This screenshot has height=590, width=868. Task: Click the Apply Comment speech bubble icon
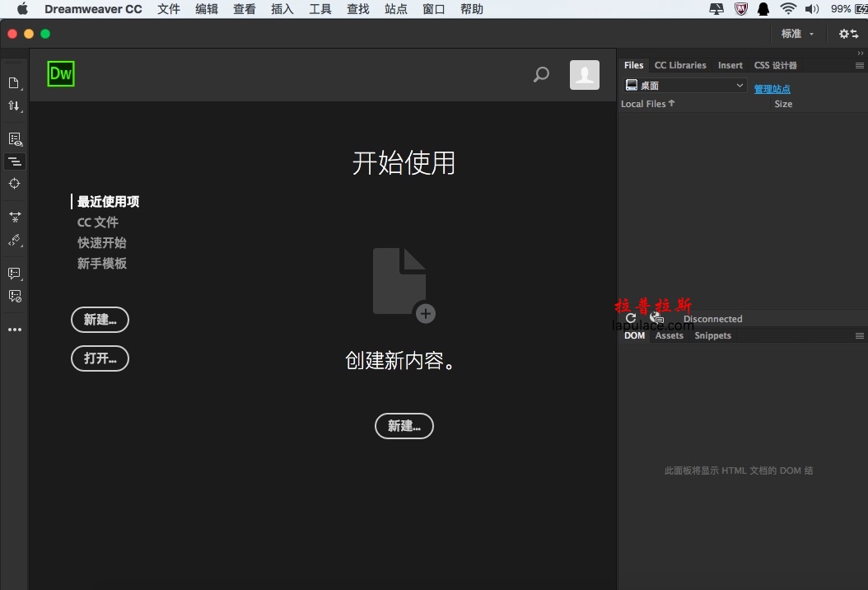[14, 273]
